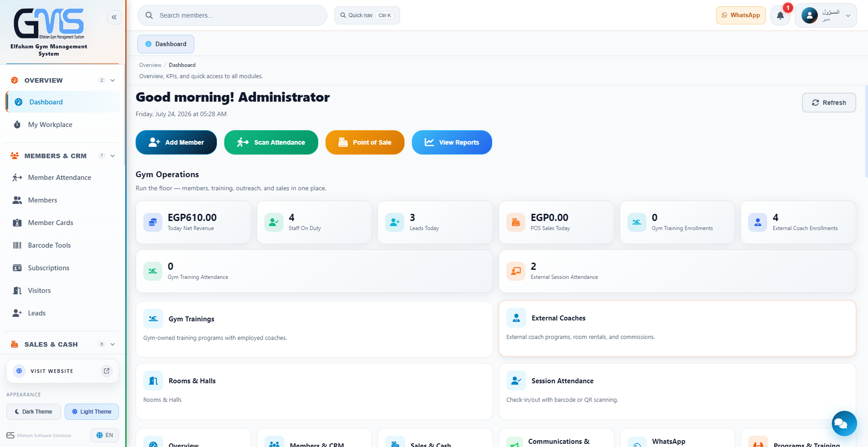Open the WhatsApp button in header
Image resolution: width=868 pixels, height=447 pixels.
741,15
